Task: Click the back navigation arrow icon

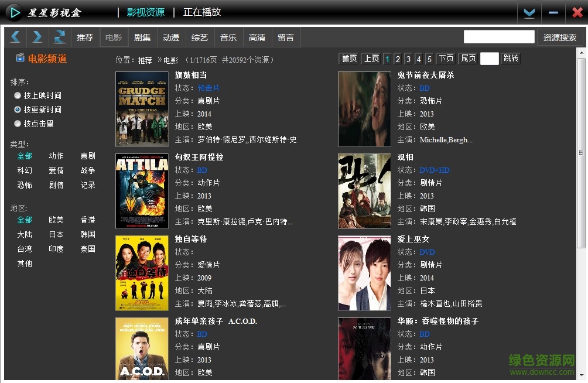Action: [15, 37]
